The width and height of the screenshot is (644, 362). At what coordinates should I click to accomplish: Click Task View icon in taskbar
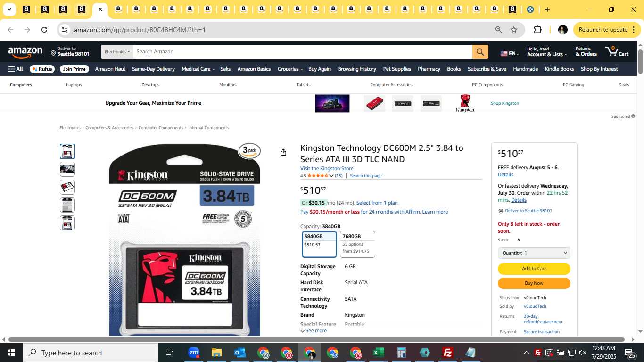(x=170, y=353)
